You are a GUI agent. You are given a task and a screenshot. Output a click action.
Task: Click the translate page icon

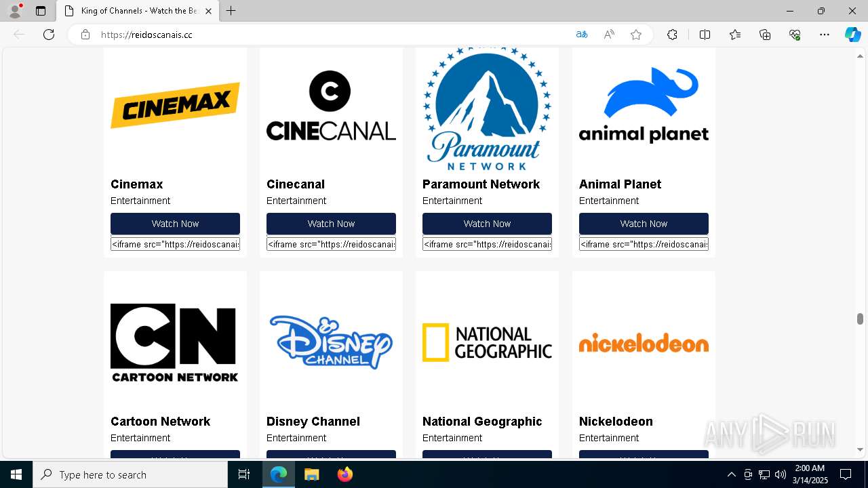pyautogui.click(x=582, y=35)
